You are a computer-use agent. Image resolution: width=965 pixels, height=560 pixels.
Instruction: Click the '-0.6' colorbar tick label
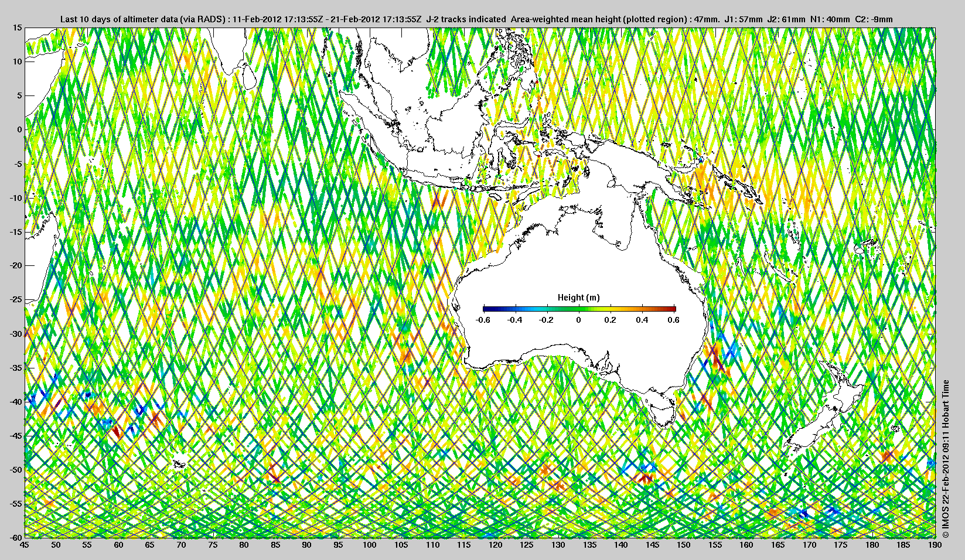tap(483, 320)
